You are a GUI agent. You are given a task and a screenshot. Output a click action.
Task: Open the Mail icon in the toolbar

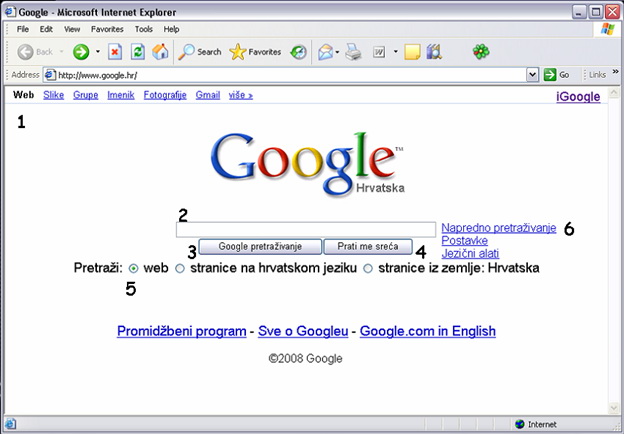(x=326, y=52)
